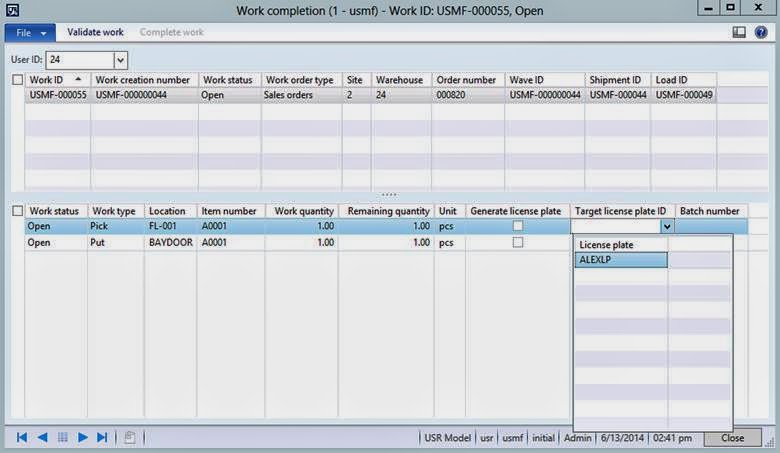780x453 pixels.
Task: Select the USMF-000055 work ID cell
Action: [58, 95]
